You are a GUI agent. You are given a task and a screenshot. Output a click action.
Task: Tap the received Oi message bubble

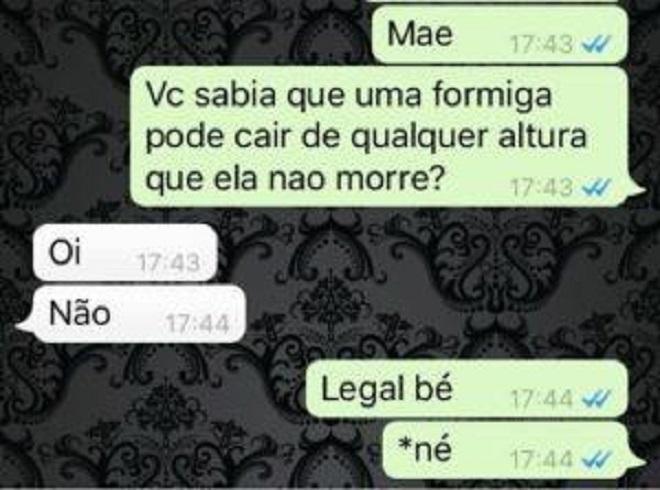tap(125, 252)
